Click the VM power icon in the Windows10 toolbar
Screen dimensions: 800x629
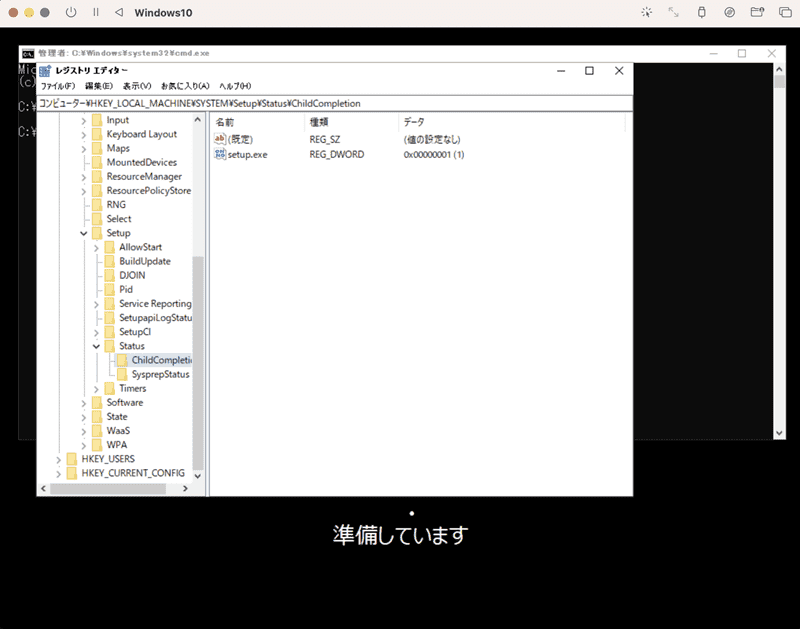pyautogui.click(x=71, y=12)
